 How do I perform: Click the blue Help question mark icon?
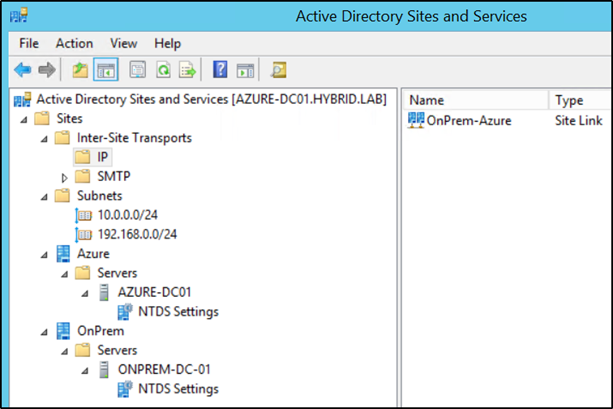[220, 70]
